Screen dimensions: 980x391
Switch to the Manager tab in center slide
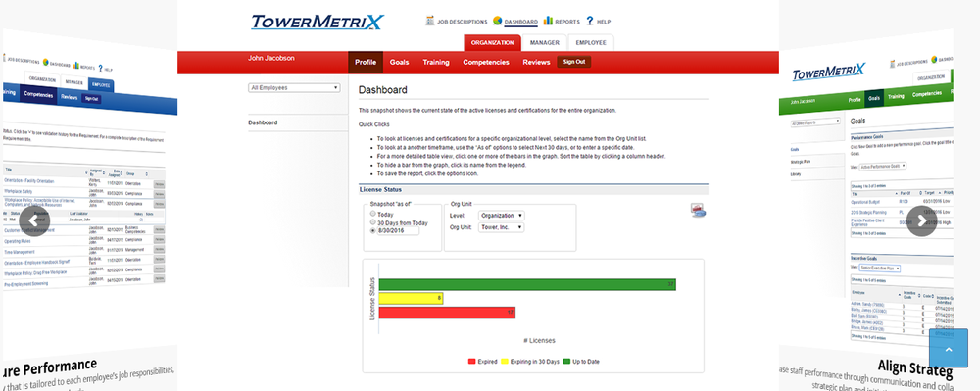pos(544,43)
